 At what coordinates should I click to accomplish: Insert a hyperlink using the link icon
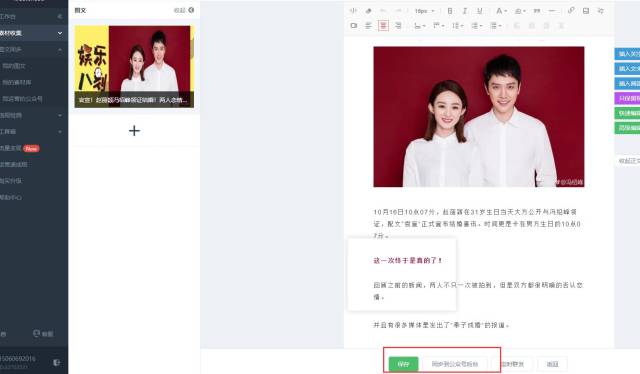coord(571,11)
